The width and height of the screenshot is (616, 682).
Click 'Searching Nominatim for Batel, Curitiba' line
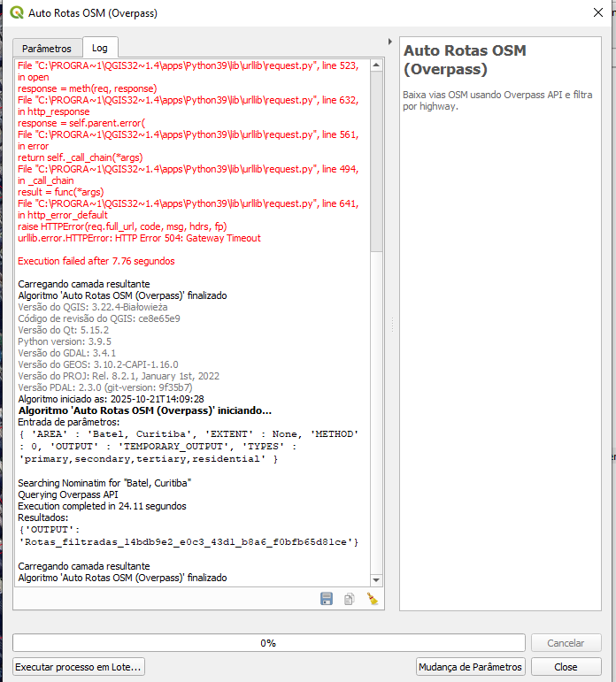pyautogui.click(x=104, y=483)
